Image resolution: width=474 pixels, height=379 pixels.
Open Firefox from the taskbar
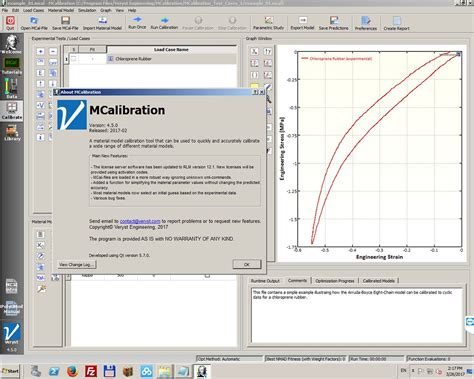pos(72,371)
